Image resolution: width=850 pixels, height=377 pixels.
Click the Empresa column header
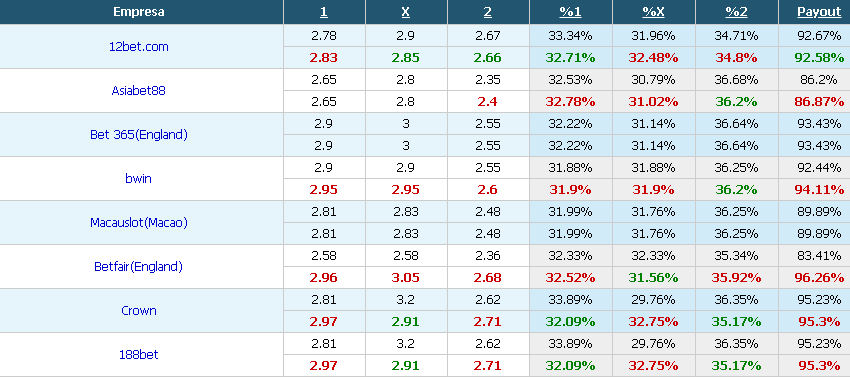click(139, 12)
